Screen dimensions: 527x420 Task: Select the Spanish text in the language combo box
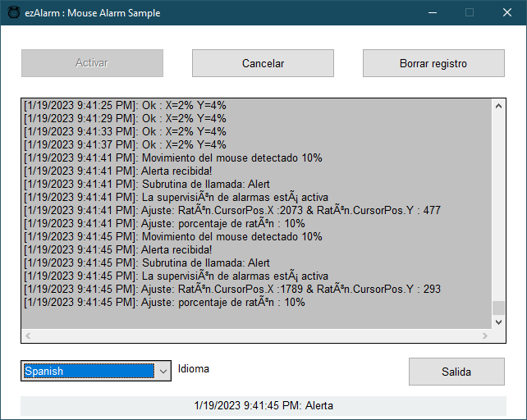pos(89,371)
